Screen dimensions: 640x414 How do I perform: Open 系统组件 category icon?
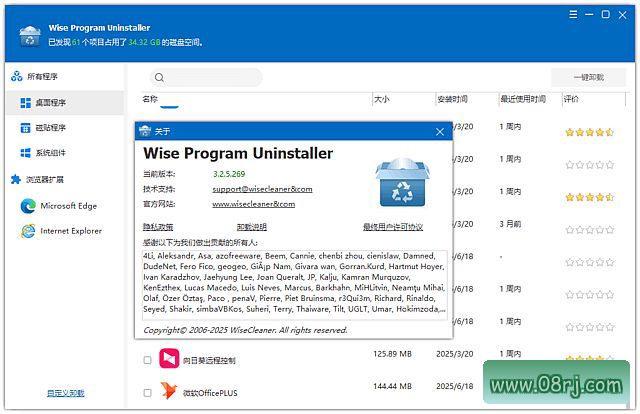point(26,153)
